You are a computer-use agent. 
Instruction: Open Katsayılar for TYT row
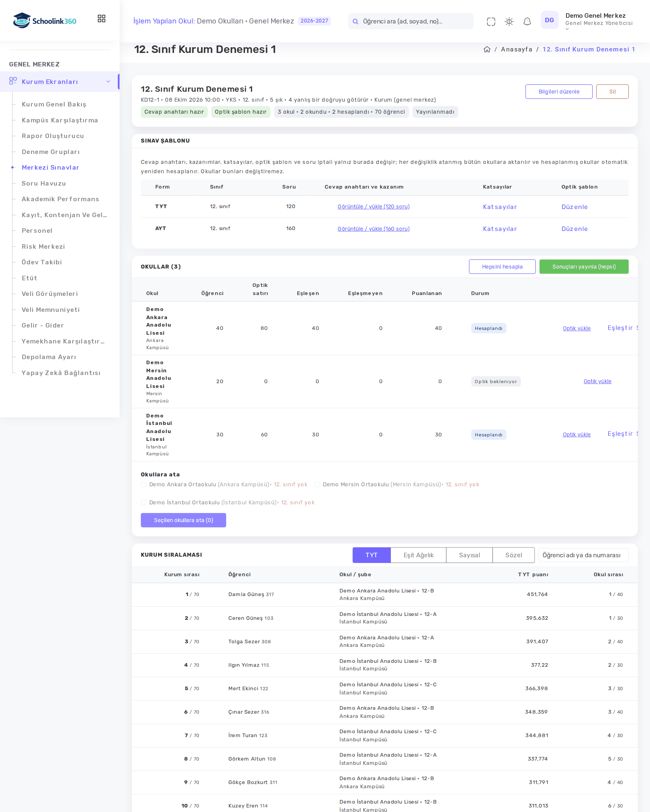(500, 207)
